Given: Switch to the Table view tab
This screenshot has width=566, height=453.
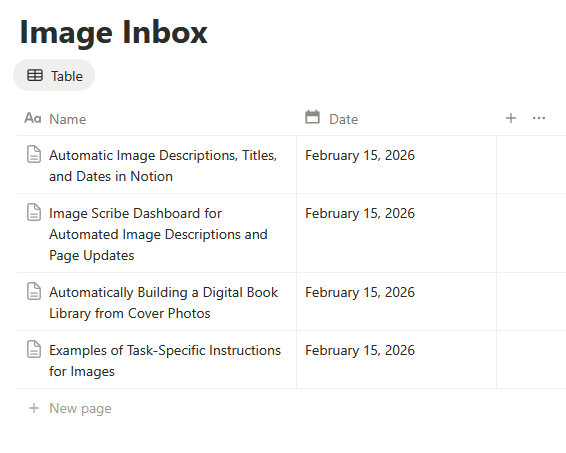Looking at the screenshot, I should 54,75.
